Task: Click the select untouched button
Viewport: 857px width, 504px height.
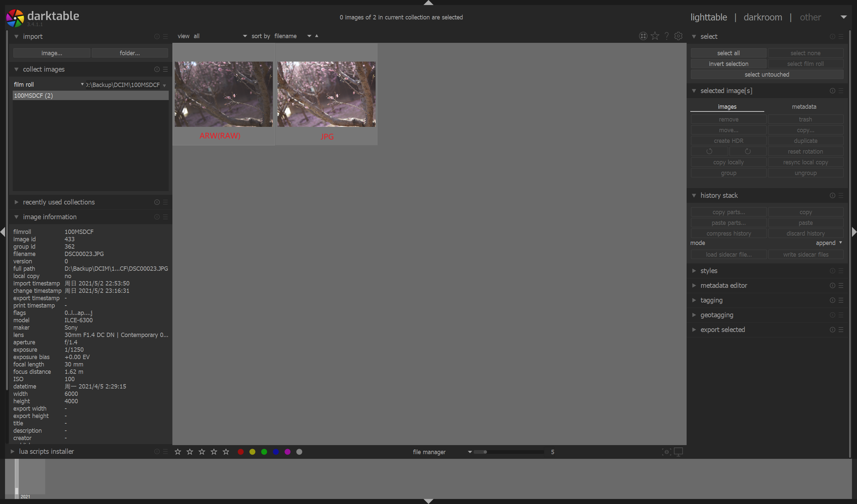Action: click(x=767, y=75)
